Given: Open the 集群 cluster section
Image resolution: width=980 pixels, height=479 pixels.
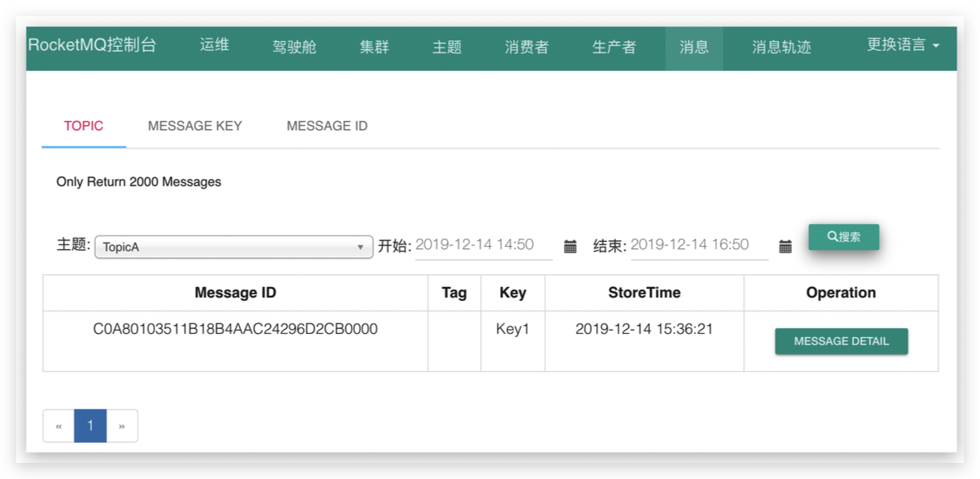Looking at the screenshot, I should (x=373, y=47).
